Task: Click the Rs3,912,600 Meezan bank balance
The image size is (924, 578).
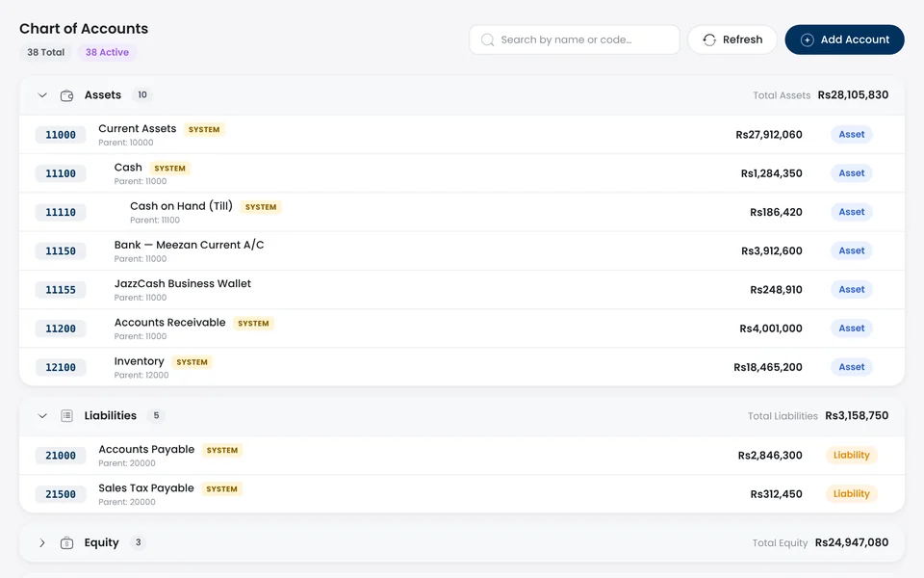Action: (771, 250)
